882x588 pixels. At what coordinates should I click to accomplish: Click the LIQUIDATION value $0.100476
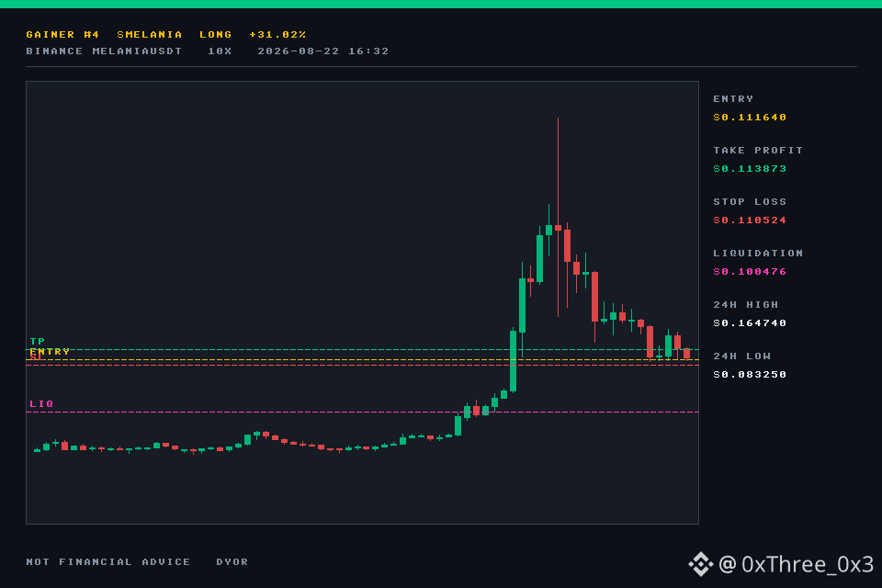click(x=750, y=272)
